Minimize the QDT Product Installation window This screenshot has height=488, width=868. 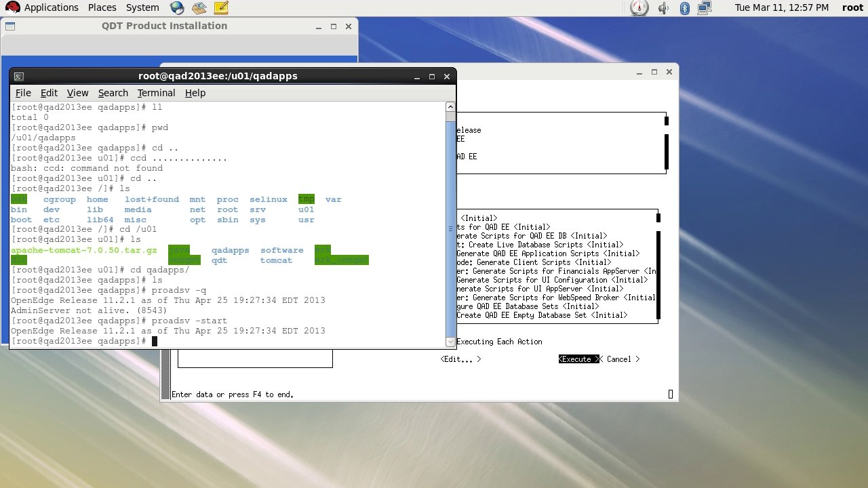[318, 26]
